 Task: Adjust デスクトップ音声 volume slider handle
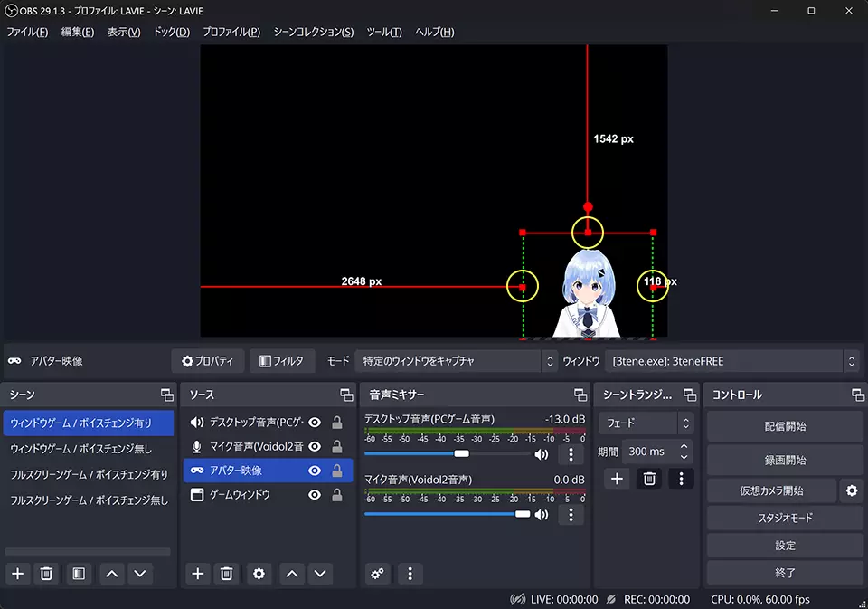click(462, 454)
